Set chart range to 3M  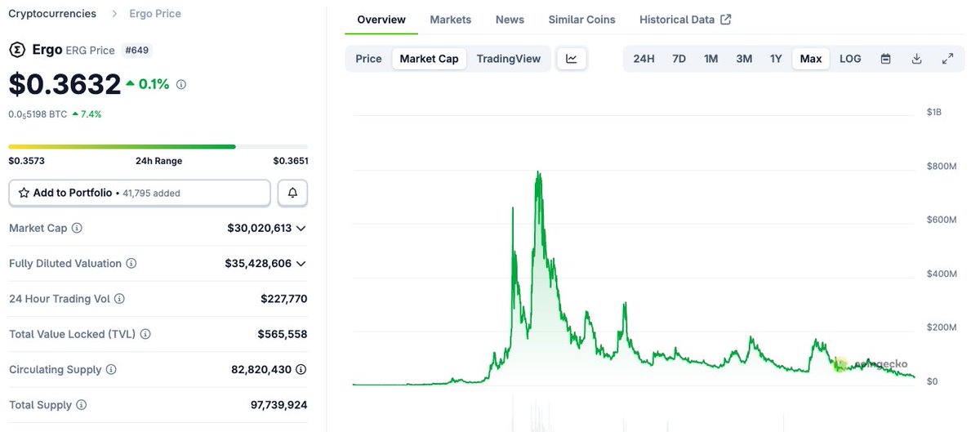(744, 59)
